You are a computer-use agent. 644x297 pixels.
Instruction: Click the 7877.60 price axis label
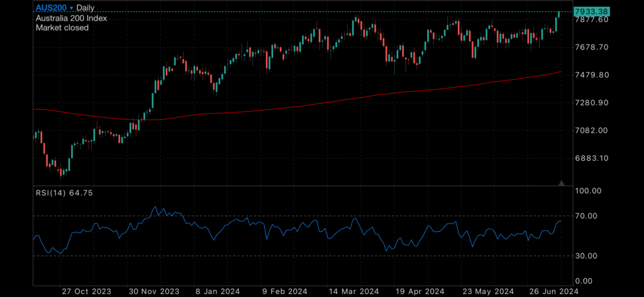coord(592,19)
